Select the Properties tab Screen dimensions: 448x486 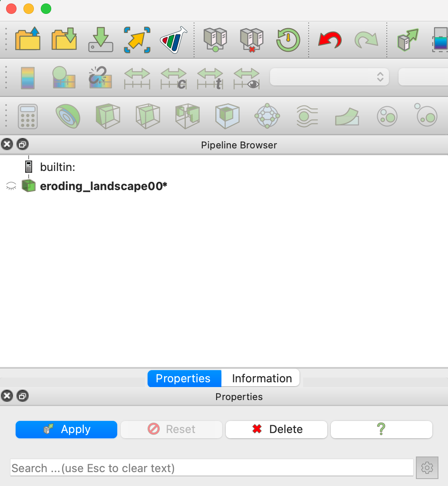click(184, 378)
